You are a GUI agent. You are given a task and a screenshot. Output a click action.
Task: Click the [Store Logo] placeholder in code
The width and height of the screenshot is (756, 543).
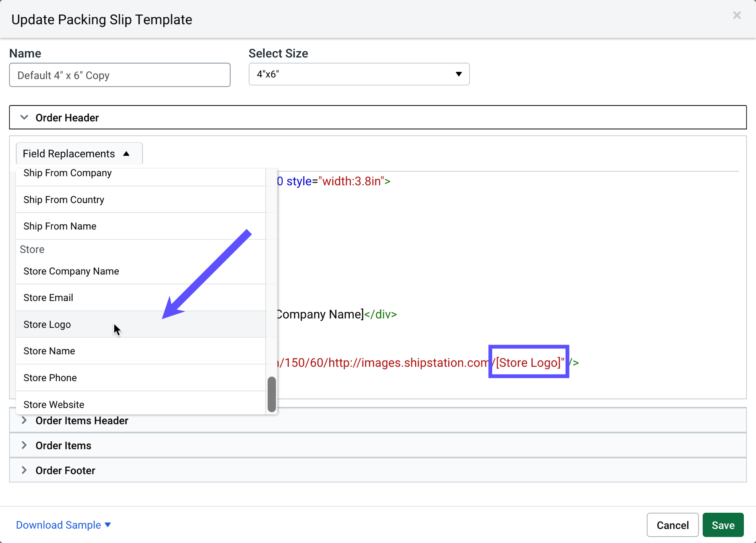click(528, 362)
